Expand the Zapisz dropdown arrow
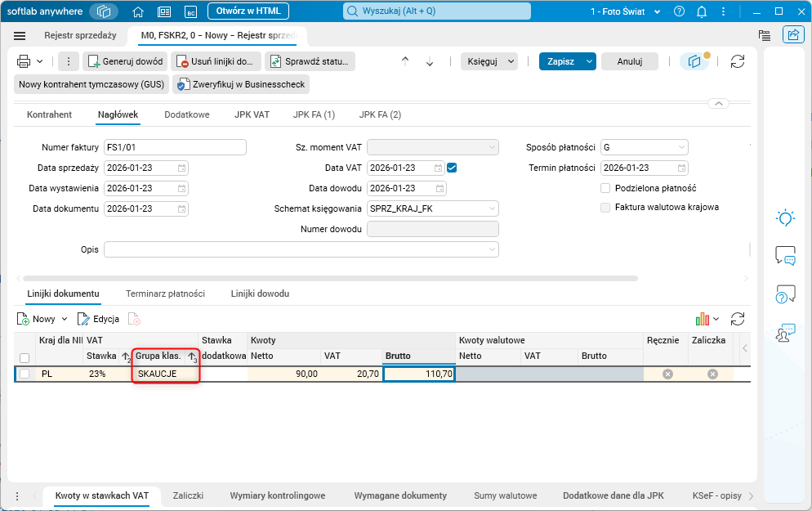Image resolution: width=812 pixels, height=511 pixels. pyautogui.click(x=589, y=61)
